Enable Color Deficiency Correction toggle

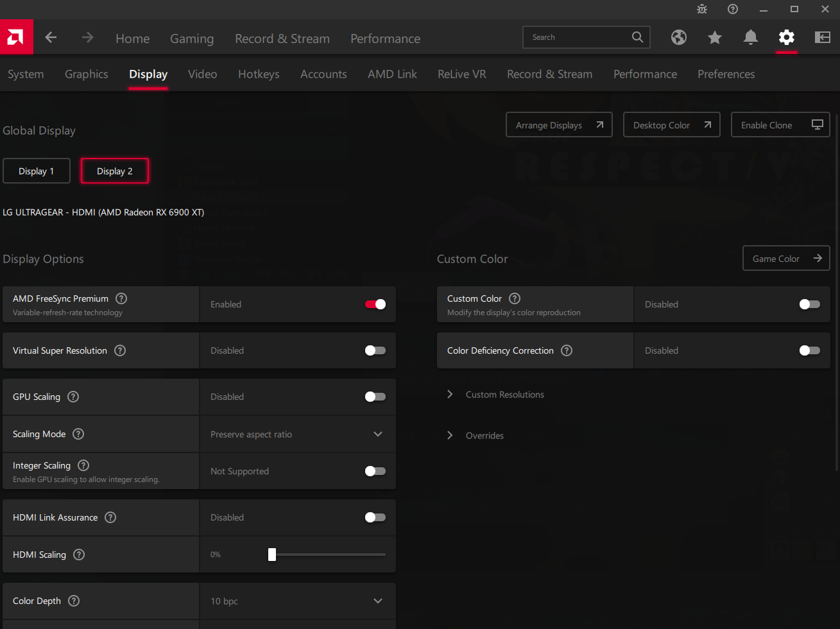click(810, 350)
